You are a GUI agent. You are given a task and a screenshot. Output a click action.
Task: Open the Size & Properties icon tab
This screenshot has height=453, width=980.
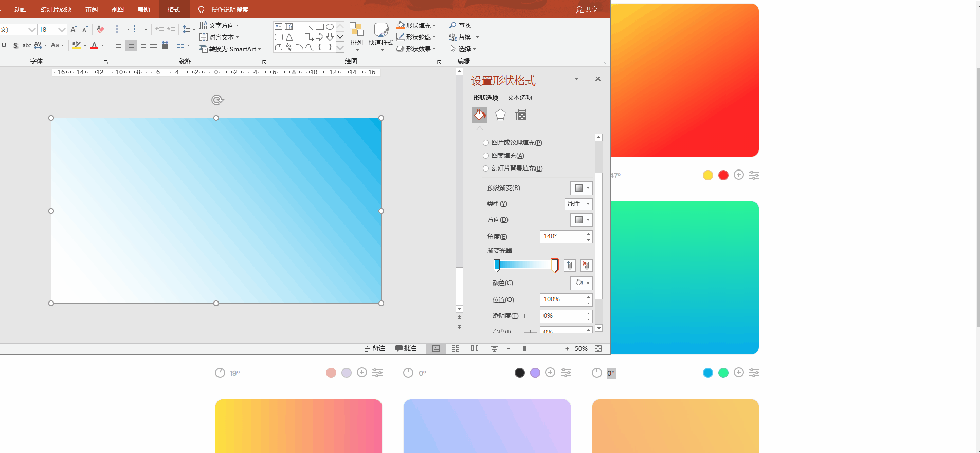pos(521,115)
